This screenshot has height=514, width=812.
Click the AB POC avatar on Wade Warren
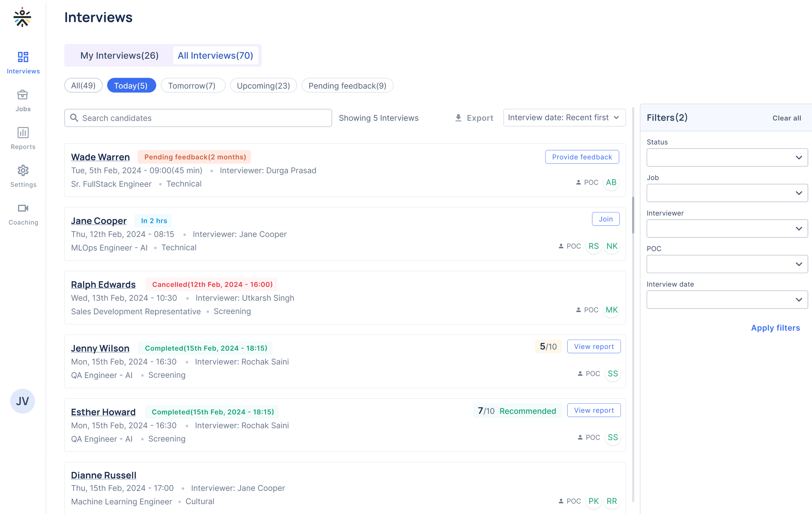click(x=611, y=182)
